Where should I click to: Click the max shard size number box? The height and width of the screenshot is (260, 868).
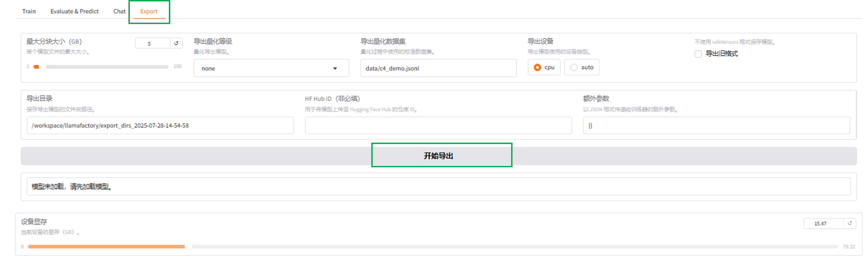[152, 43]
